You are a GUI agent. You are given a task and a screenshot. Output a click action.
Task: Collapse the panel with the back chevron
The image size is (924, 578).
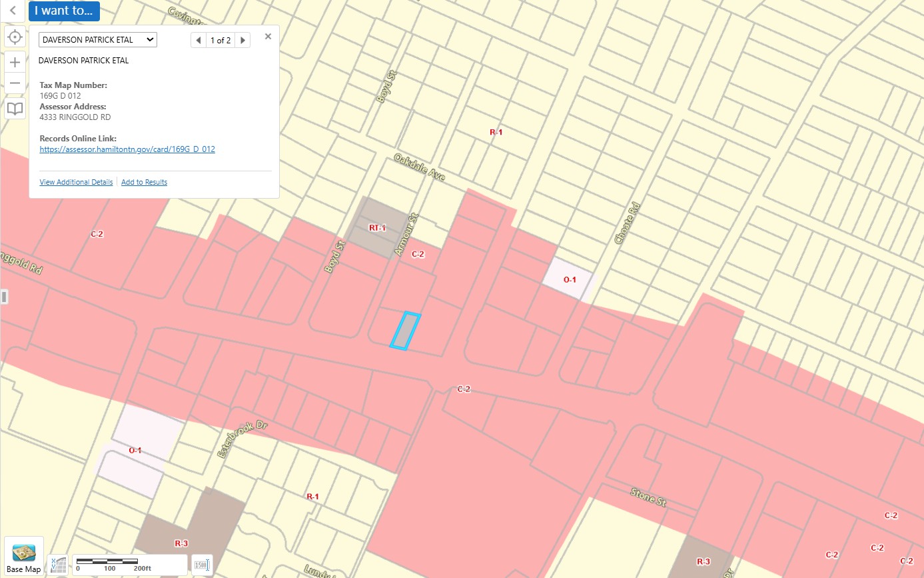pos(13,11)
